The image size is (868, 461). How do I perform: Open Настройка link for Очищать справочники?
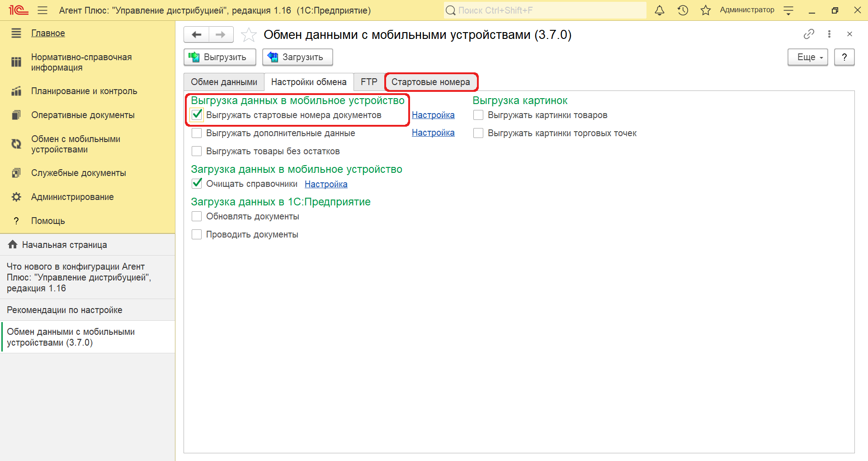pos(326,184)
